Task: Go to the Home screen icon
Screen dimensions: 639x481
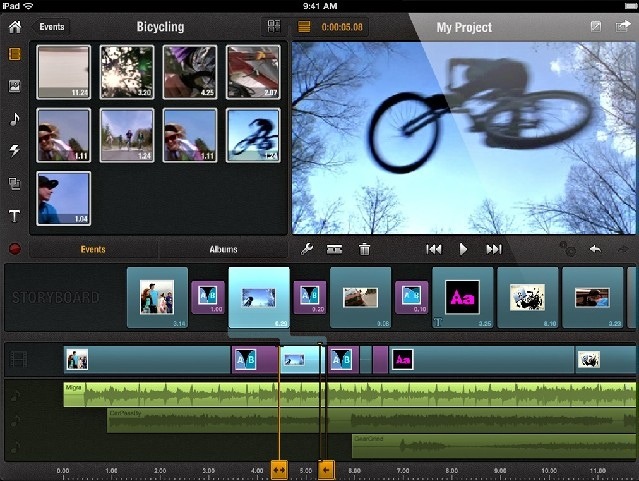Action: point(15,27)
